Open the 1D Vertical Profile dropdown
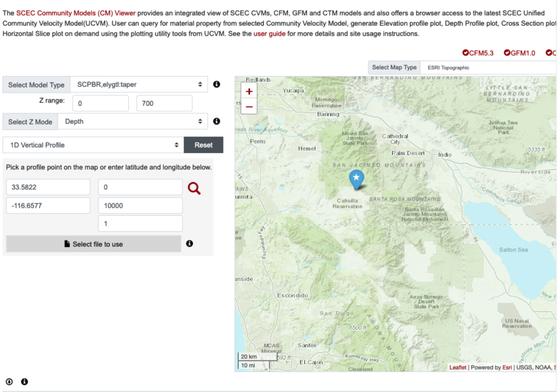The image size is (557, 392). click(x=93, y=145)
